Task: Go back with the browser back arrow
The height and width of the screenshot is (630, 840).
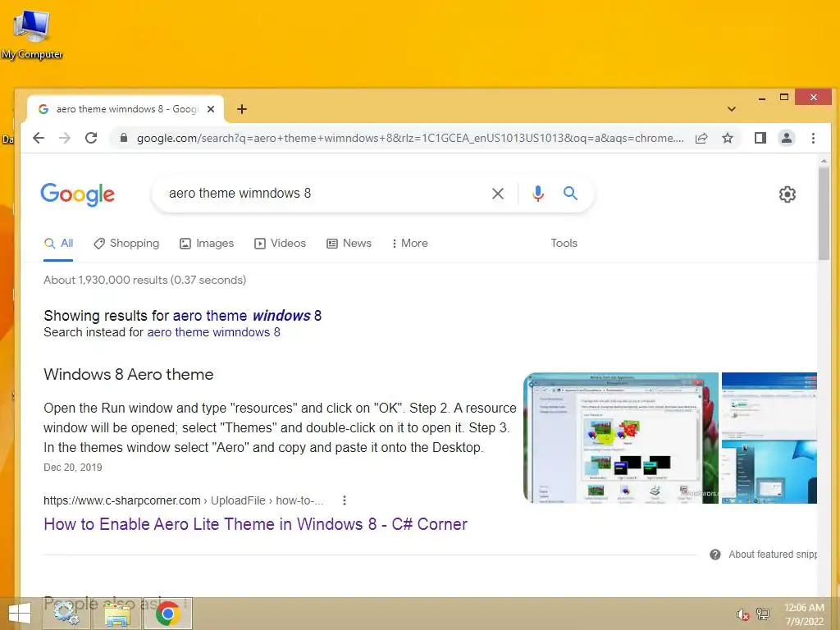Action: point(39,138)
